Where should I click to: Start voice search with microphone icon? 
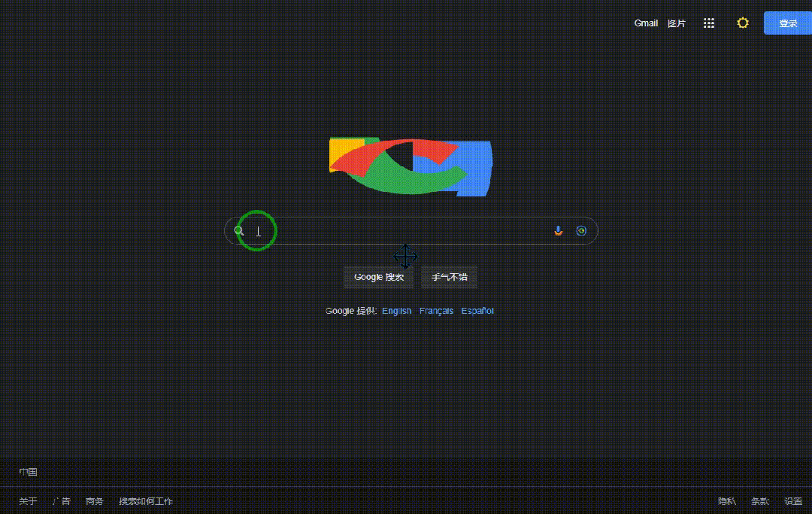(x=558, y=230)
